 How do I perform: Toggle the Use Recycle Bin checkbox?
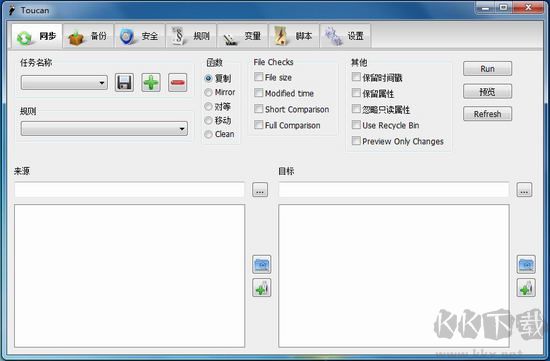point(356,125)
